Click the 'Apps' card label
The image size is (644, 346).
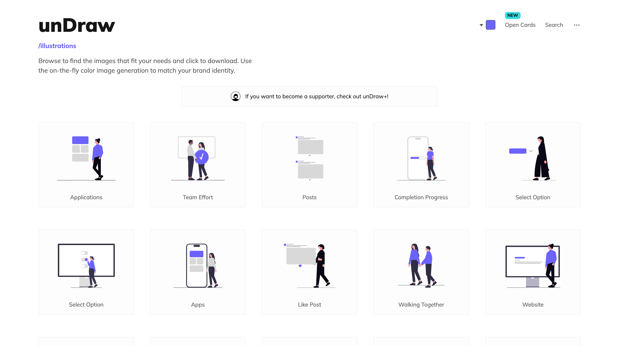coord(198,305)
